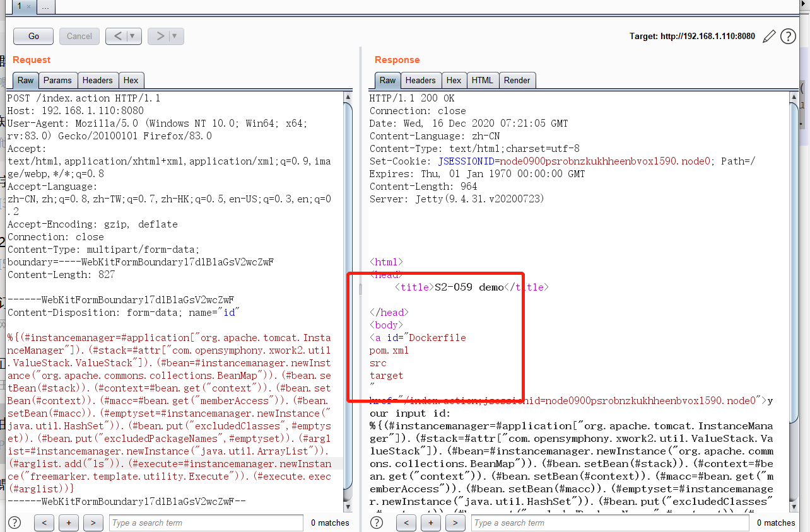Click the Target URL label text
Viewport: 810px width, 532px height.
692,37
